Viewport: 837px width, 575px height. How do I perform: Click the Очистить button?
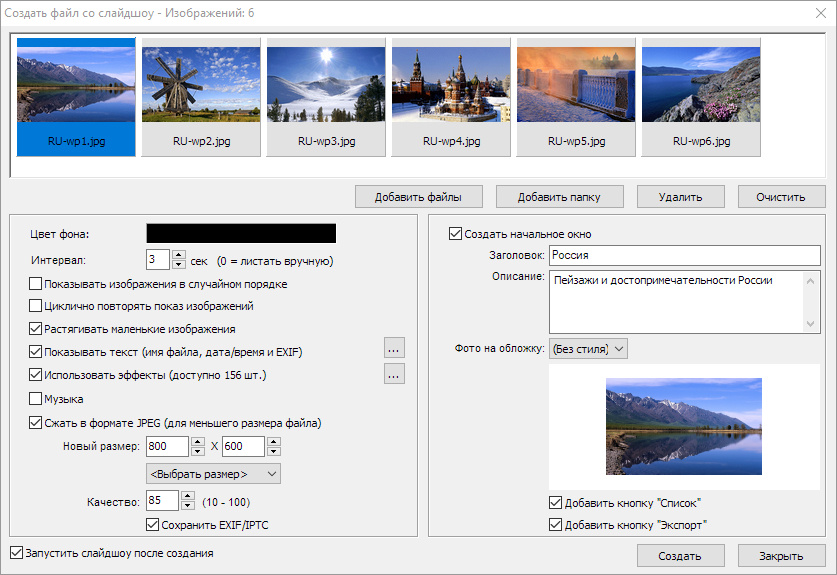click(x=781, y=197)
